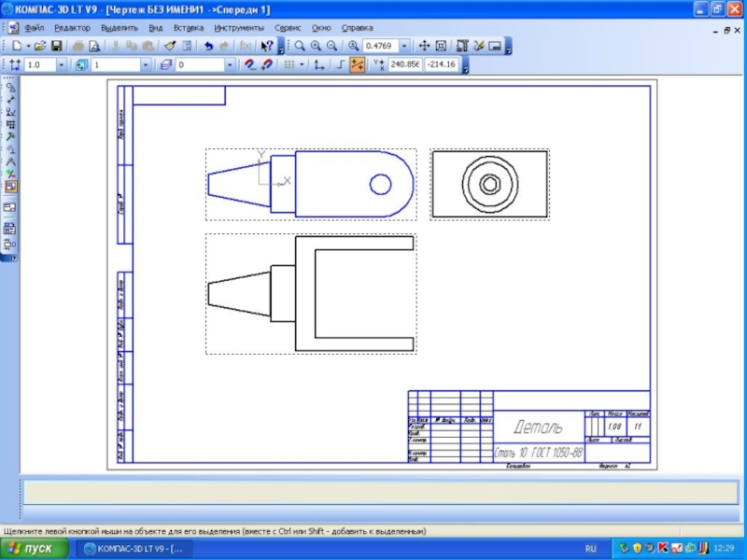Select the zoom-in magnifier icon
747x560 pixels.
coord(316,46)
